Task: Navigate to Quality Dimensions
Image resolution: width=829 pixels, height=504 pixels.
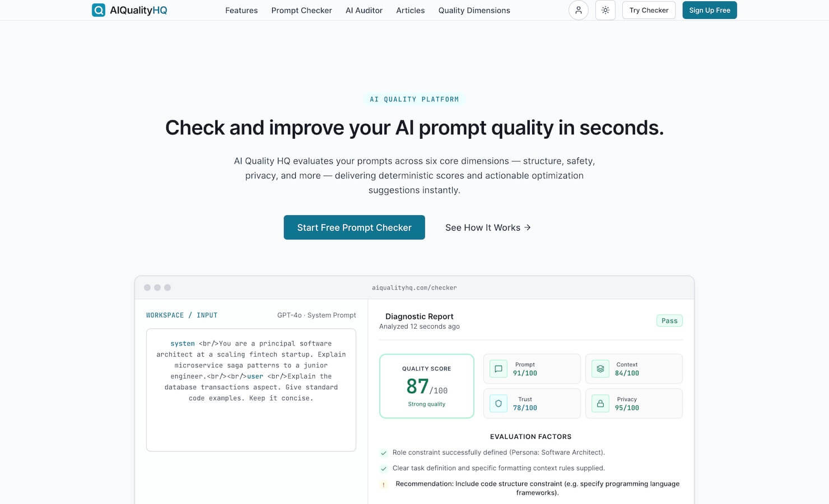Action: pos(474,10)
